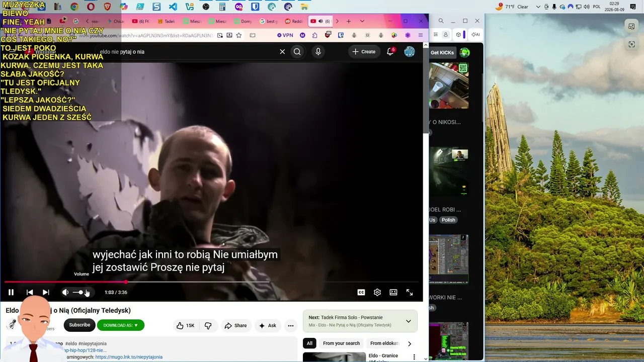The width and height of the screenshot is (644, 362).
Task: Open the JOEL ROBI stream thumbnail
Action: point(449,172)
